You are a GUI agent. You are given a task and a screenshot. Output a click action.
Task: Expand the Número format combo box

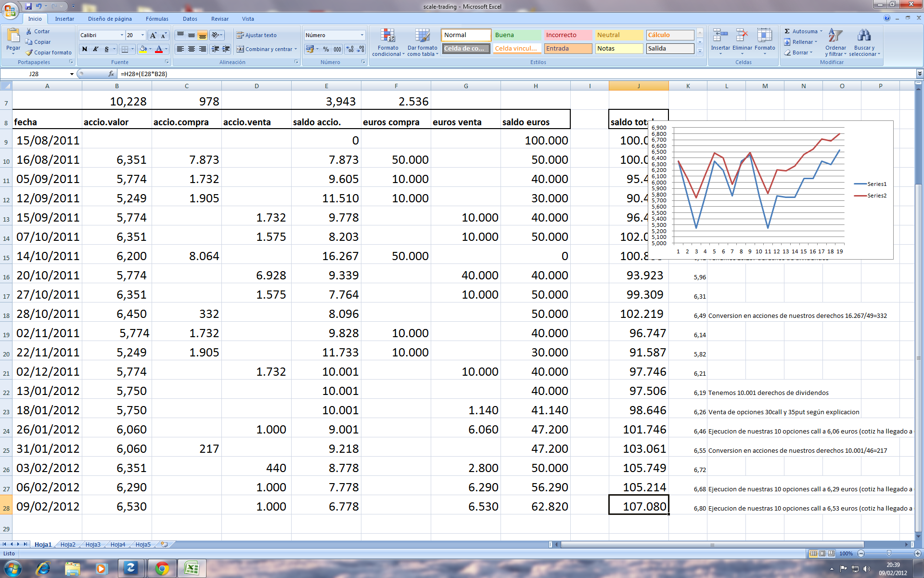(x=362, y=35)
